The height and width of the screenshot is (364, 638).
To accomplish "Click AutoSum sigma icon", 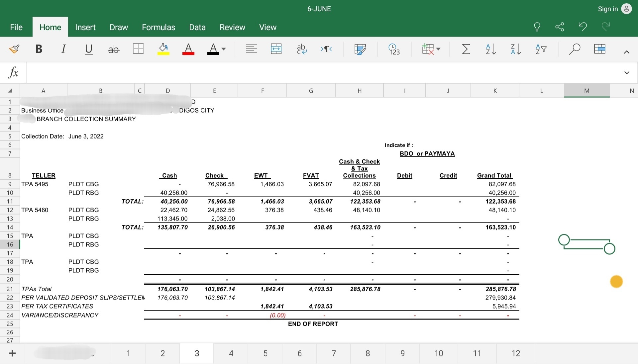I will (466, 49).
